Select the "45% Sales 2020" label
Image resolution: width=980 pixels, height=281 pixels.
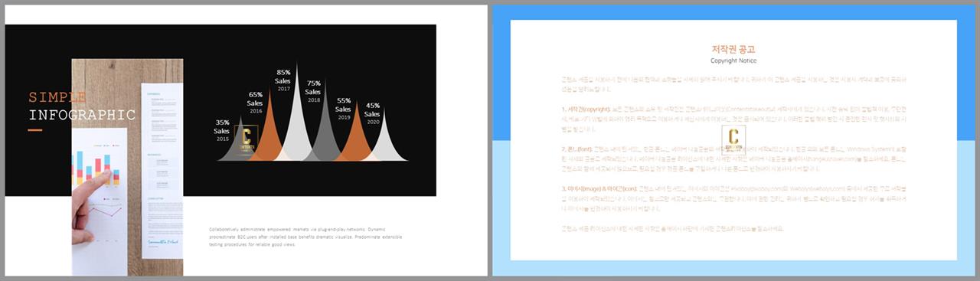click(x=373, y=114)
